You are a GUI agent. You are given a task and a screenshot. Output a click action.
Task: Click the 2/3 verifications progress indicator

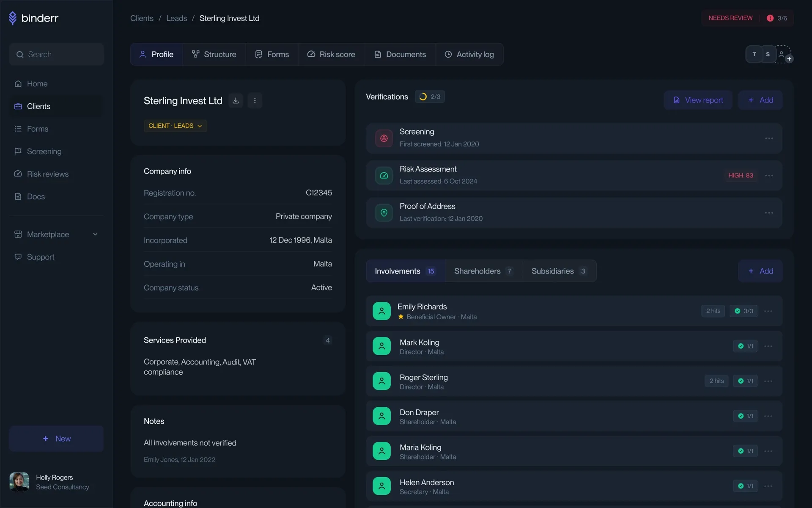(430, 97)
